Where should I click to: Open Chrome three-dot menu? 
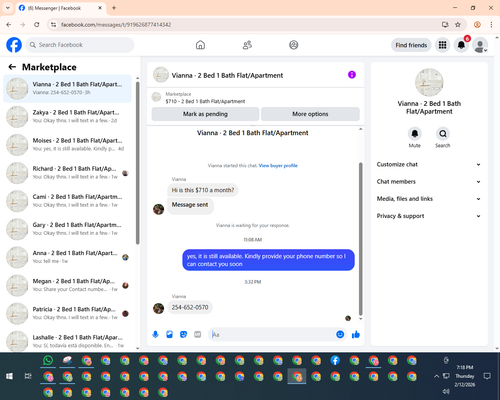click(491, 25)
